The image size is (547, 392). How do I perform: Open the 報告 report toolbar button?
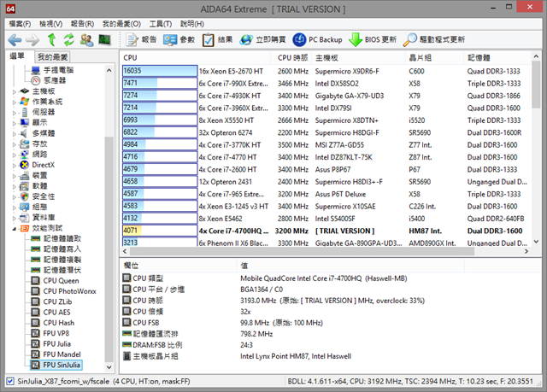tap(141, 40)
